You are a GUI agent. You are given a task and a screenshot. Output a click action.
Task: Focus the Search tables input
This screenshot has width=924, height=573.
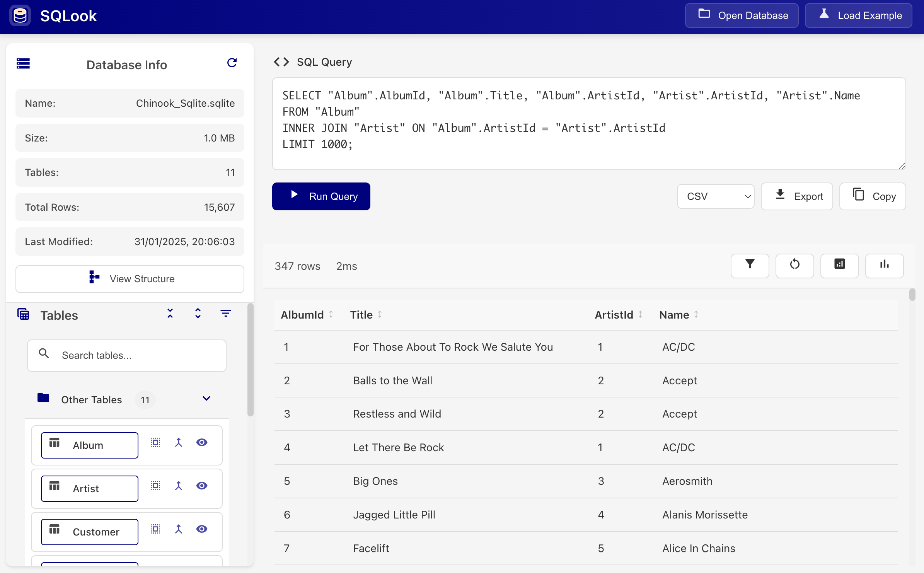(x=127, y=355)
